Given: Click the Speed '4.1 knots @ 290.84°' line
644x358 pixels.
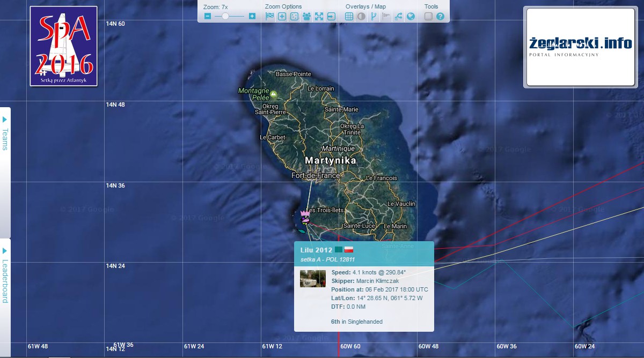Looking at the screenshot, I should 370,272.
